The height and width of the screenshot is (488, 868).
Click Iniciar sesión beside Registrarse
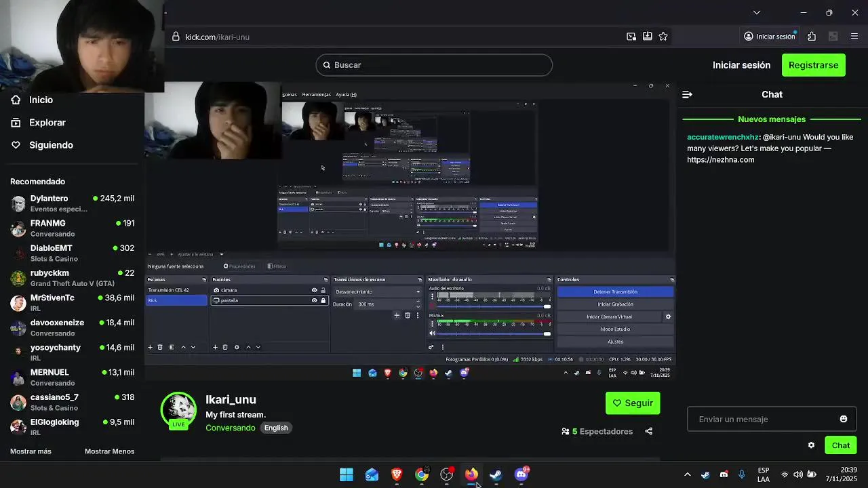(741, 65)
